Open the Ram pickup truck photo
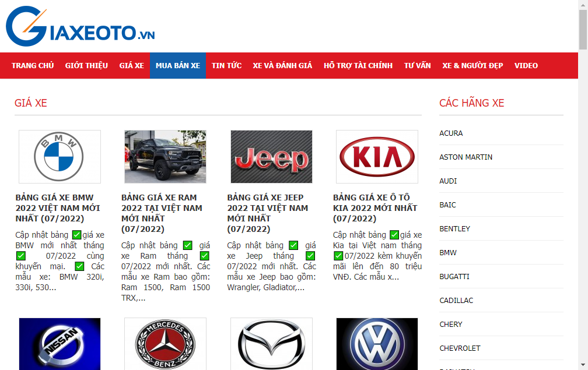588x370 pixels. (x=166, y=157)
